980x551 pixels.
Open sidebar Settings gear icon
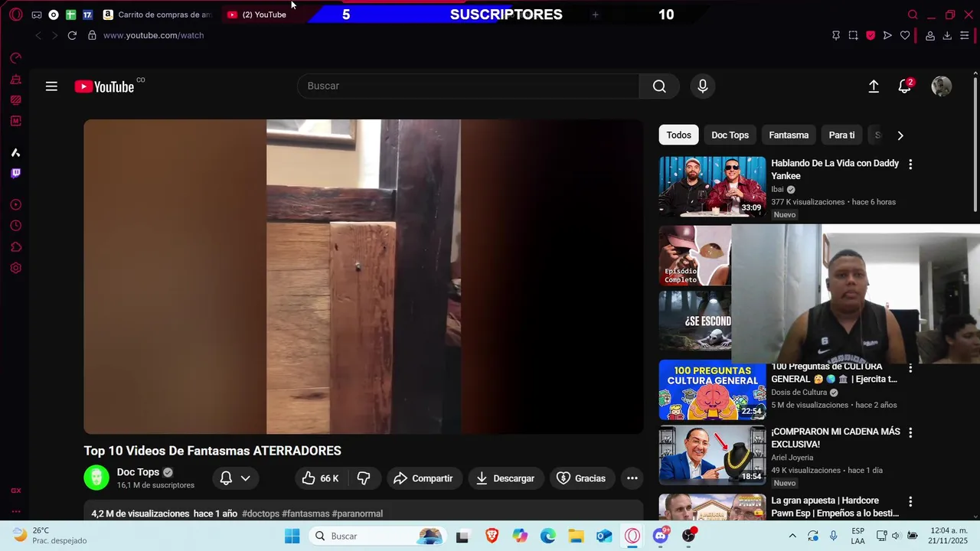[15, 269]
